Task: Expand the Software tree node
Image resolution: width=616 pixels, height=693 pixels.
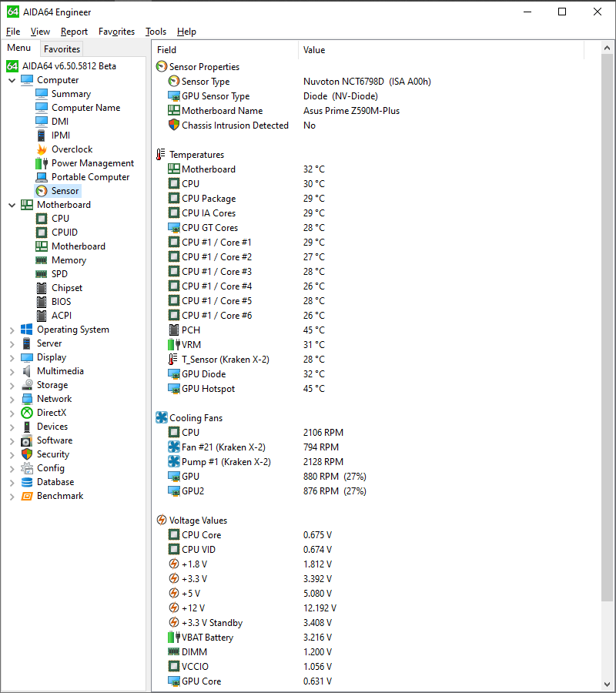Action: [12, 440]
